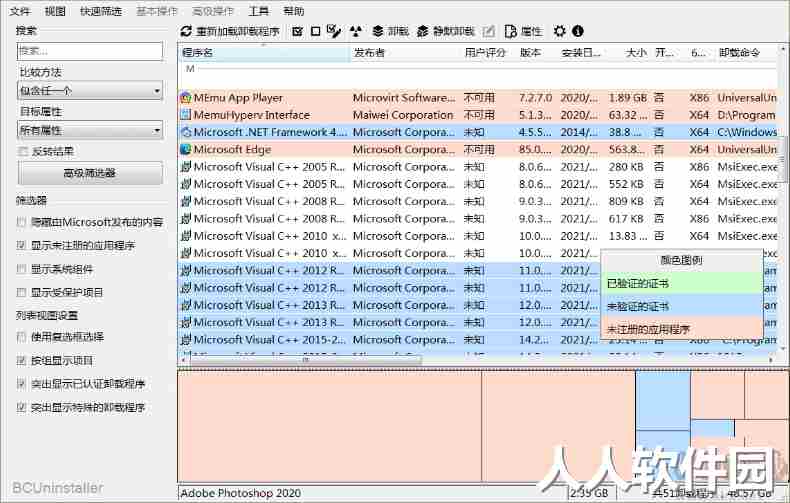The height and width of the screenshot is (503, 790).
Task: Click the deselect-all empty box toolbar icon
Action: 315,31
